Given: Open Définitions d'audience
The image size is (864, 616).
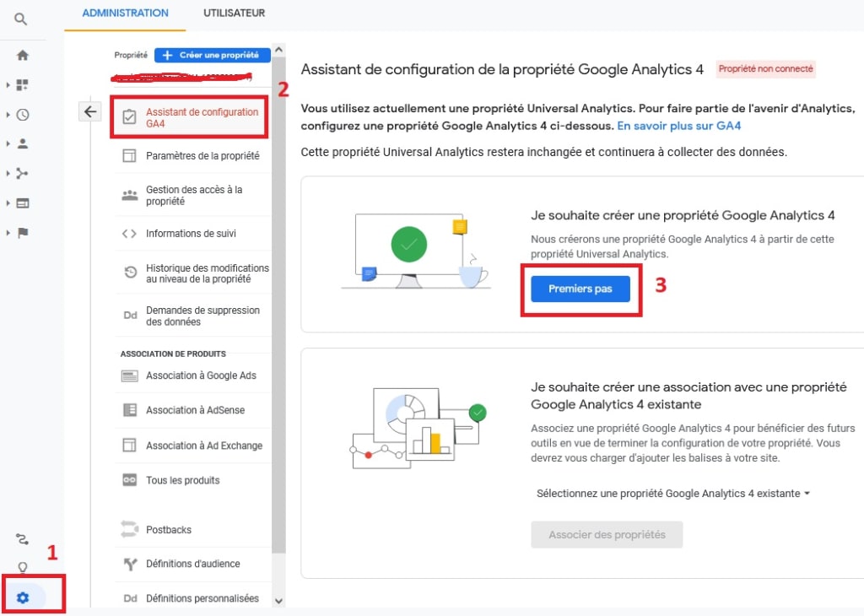Looking at the screenshot, I should click(x=193, y=564).
